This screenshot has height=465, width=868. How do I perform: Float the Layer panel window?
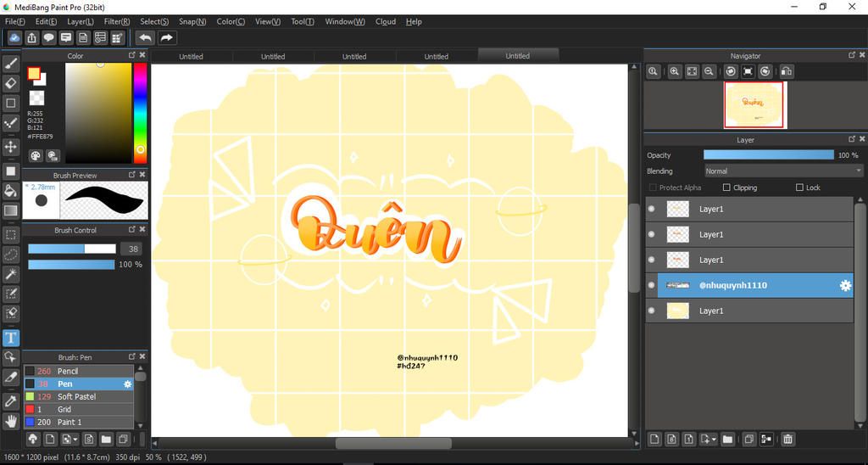point(852,140)
